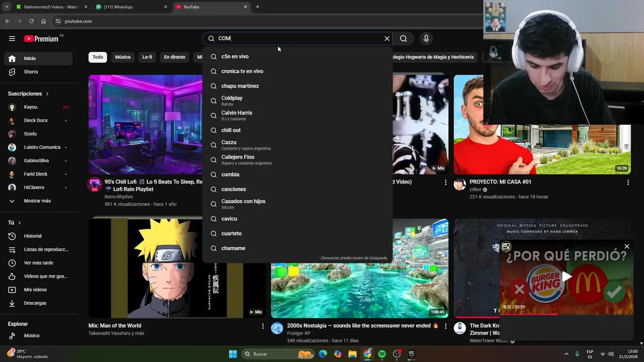The height and width of the screenshot is (362, 644).
Task: Choose suggestion chill out
Action: point(297,130)
